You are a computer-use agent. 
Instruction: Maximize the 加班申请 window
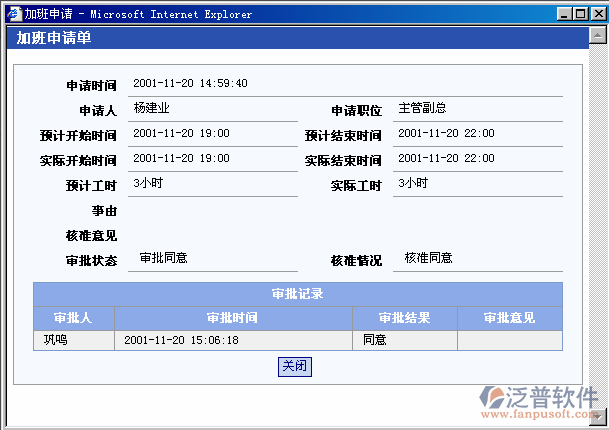point(580,14)
